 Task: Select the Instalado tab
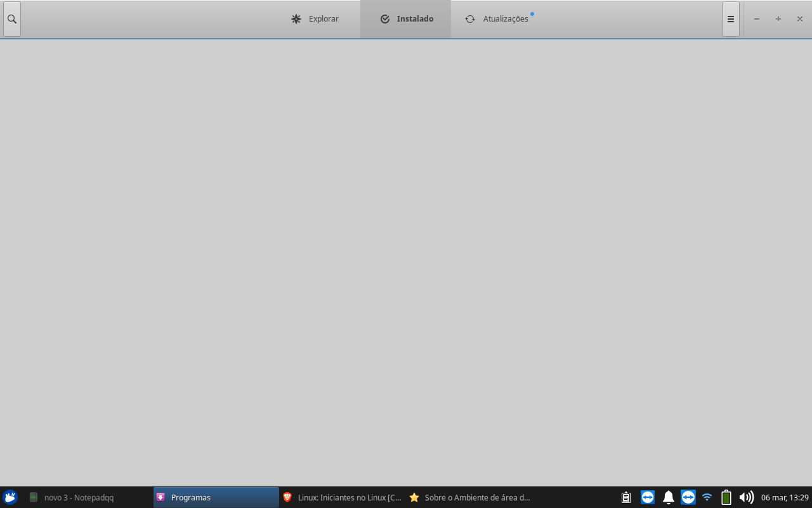click(406, 19)
